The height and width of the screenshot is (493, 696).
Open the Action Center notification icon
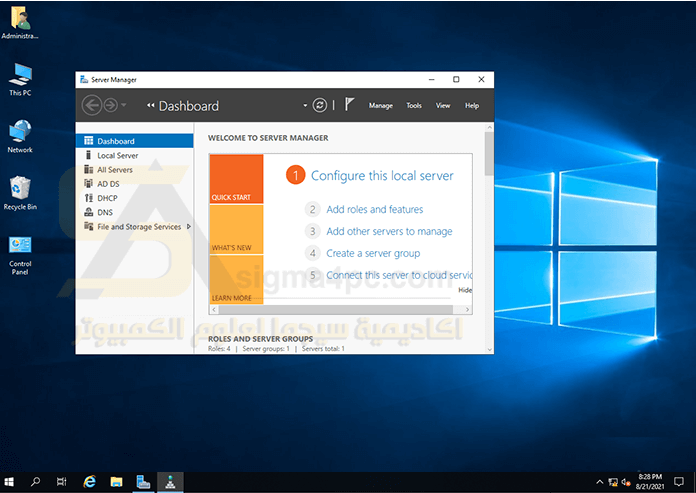click(679, 482)
